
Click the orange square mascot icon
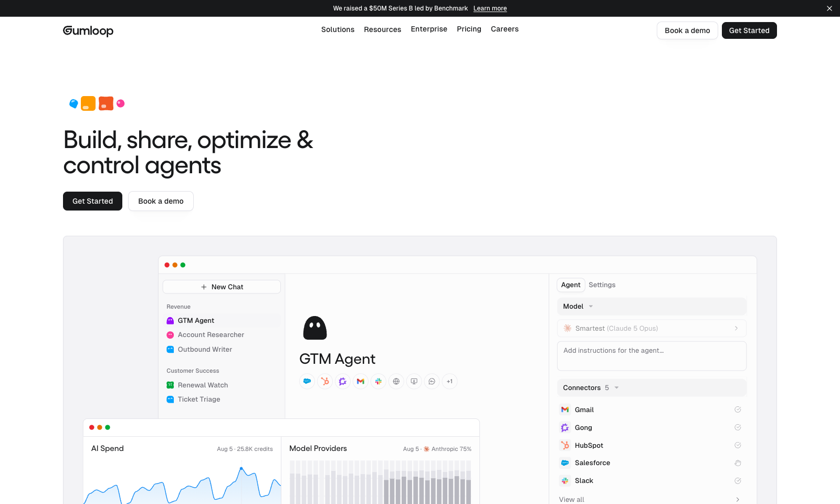pos(106,103)
